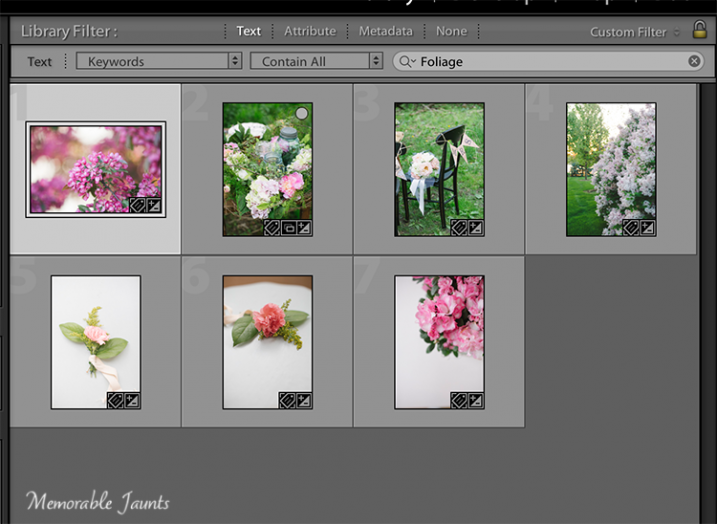Open the Contain All rule dropdown
The width and height of the screenshot is (717, 524).
click(316, 61)
